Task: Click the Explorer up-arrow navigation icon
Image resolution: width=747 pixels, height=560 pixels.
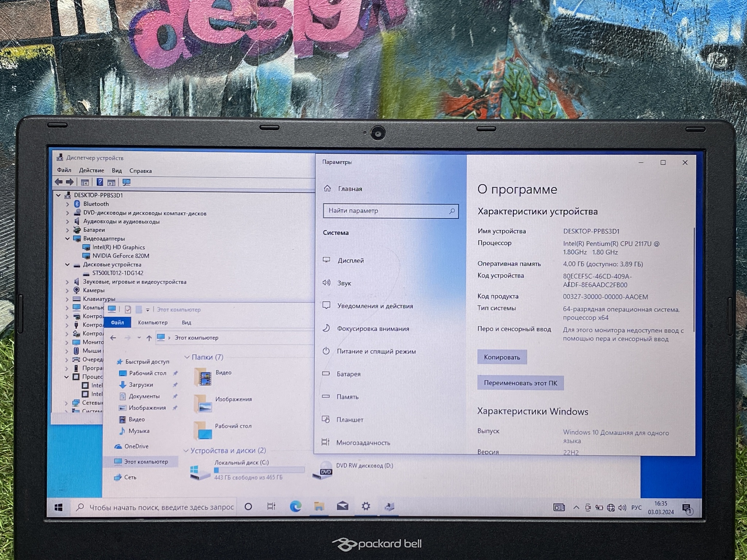Action: coord(149,338)
